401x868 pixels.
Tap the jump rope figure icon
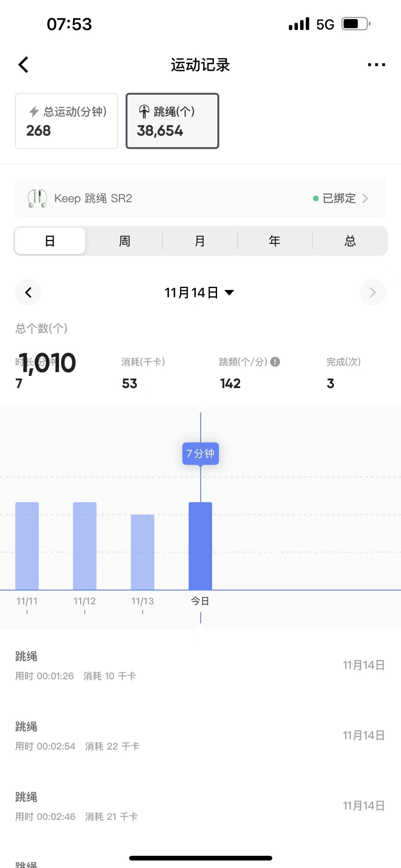[144, 112]
